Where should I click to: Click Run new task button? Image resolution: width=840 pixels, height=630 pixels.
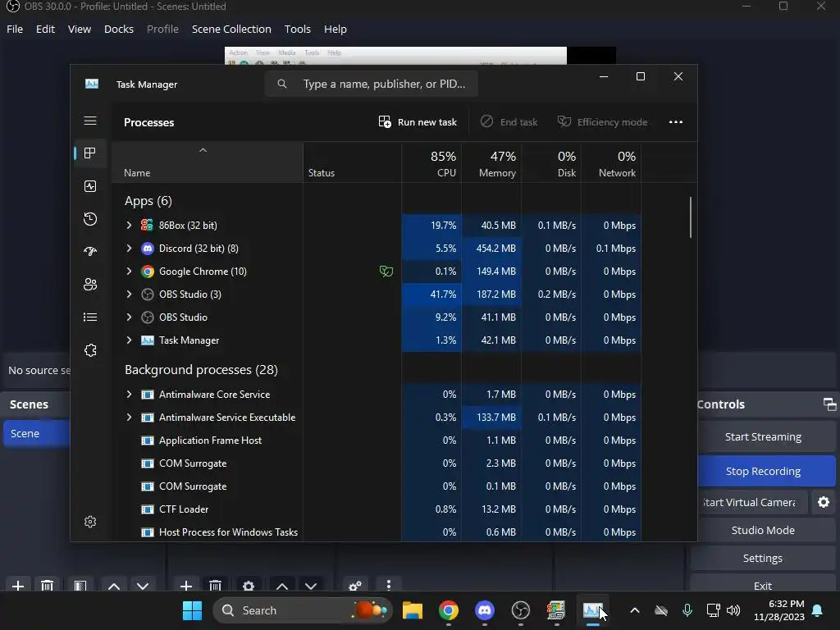pos(418,122)
